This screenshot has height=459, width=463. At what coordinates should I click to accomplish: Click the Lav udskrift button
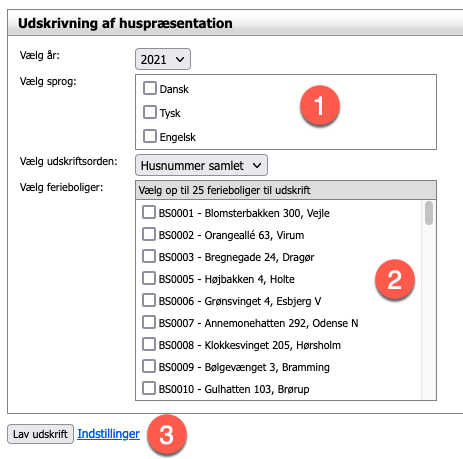(x=40, y=434)
